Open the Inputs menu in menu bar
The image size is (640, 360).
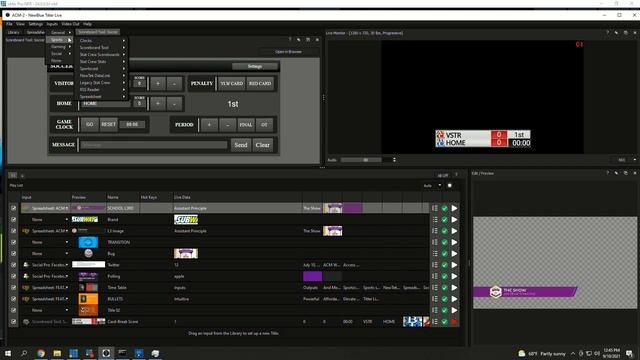click(52, 24)
